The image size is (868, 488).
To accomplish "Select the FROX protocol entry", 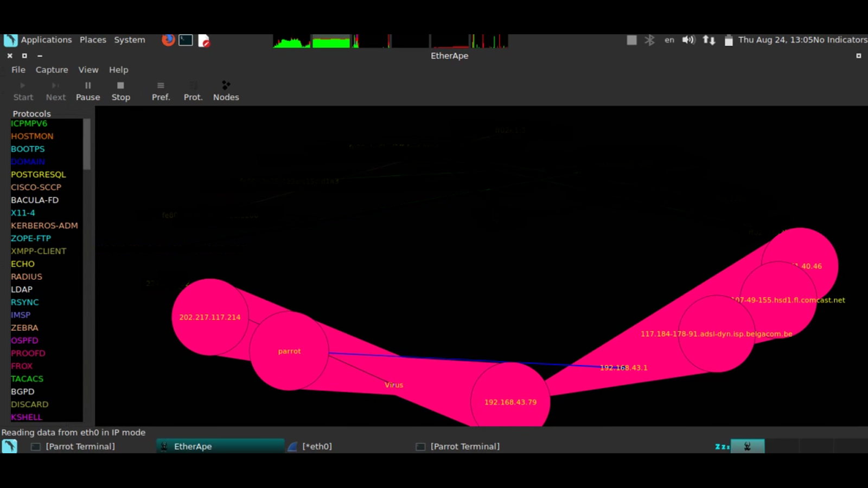I will tap(22, 365).
